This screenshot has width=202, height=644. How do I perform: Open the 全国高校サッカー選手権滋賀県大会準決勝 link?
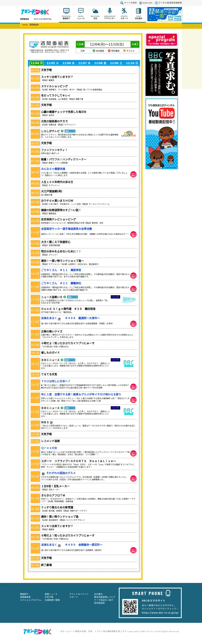click(66, 229)
